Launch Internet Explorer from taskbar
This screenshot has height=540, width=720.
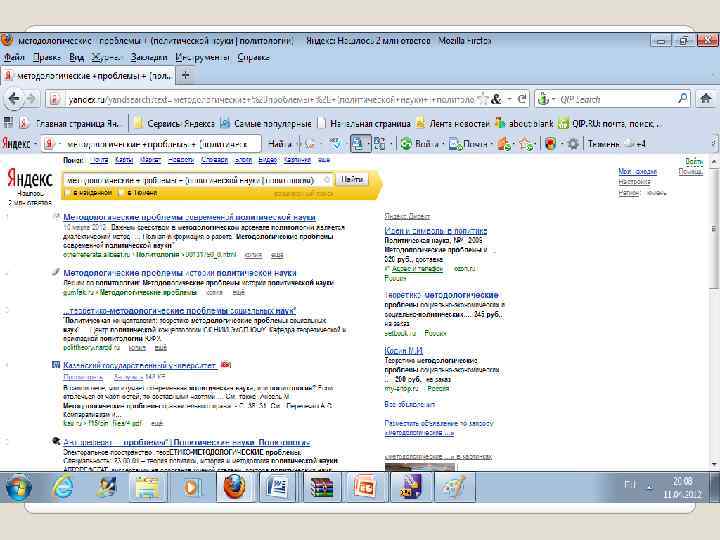click(x=62, y=487)
